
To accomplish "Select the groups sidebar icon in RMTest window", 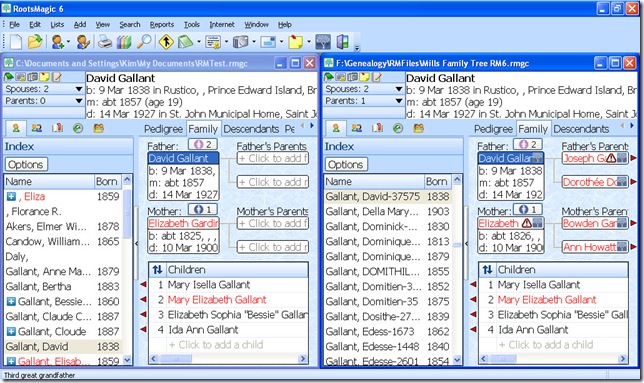I will coord(98,128).
